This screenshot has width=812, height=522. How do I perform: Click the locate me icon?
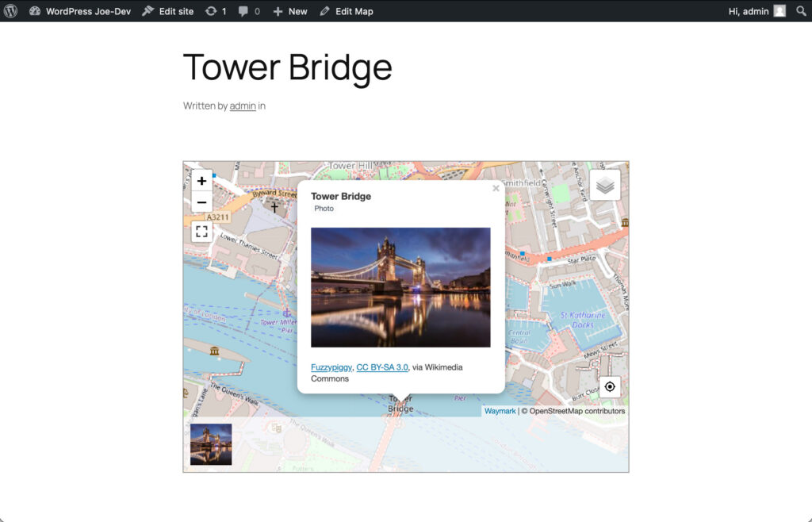tap(609, 386)
